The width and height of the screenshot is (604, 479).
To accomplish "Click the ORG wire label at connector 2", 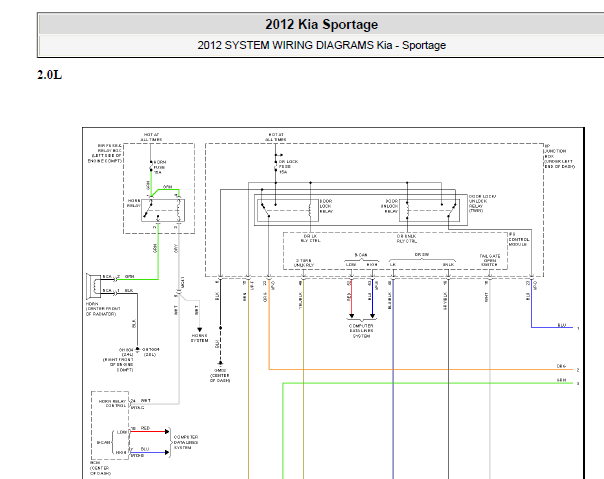I will [x=561, y=366].
